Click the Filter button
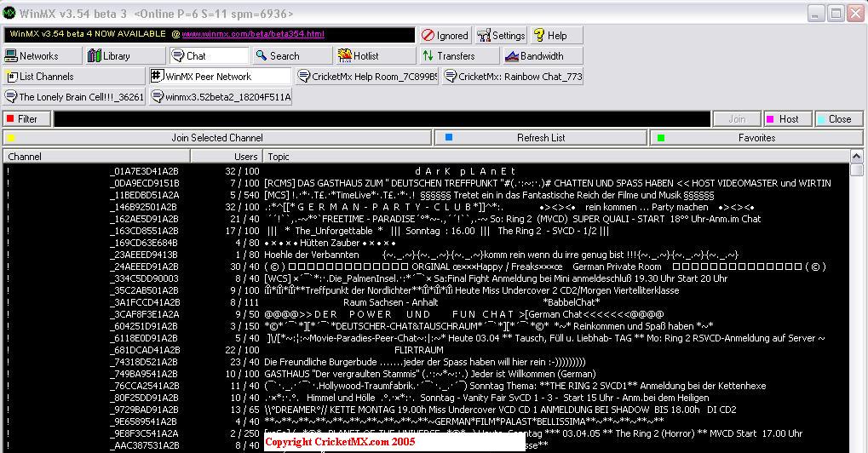 [x=26, y=119]
